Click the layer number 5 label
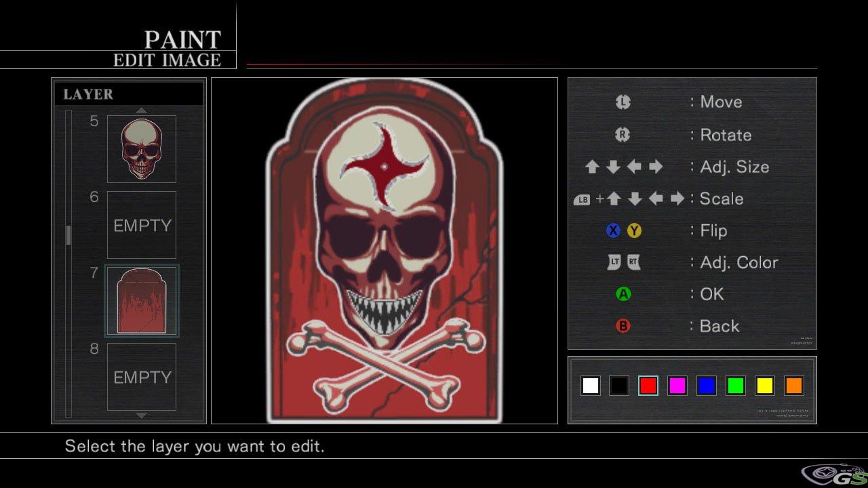The image size is (868, 488). click(x=94, y=121)
